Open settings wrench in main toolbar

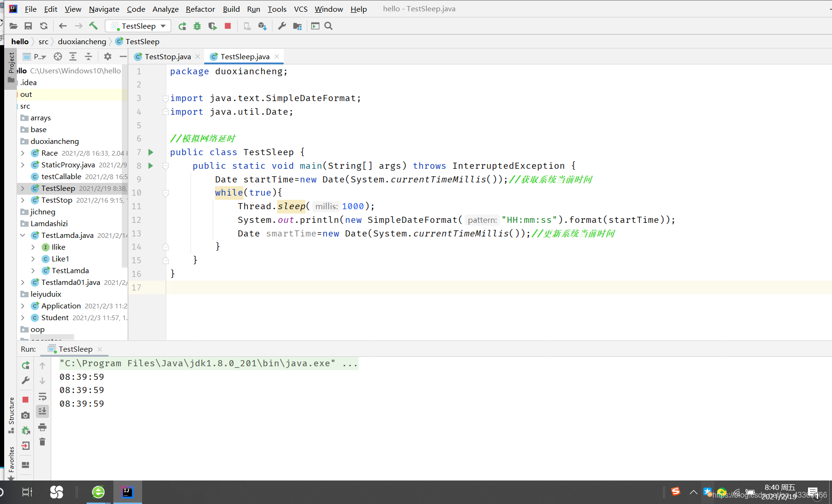282,26
